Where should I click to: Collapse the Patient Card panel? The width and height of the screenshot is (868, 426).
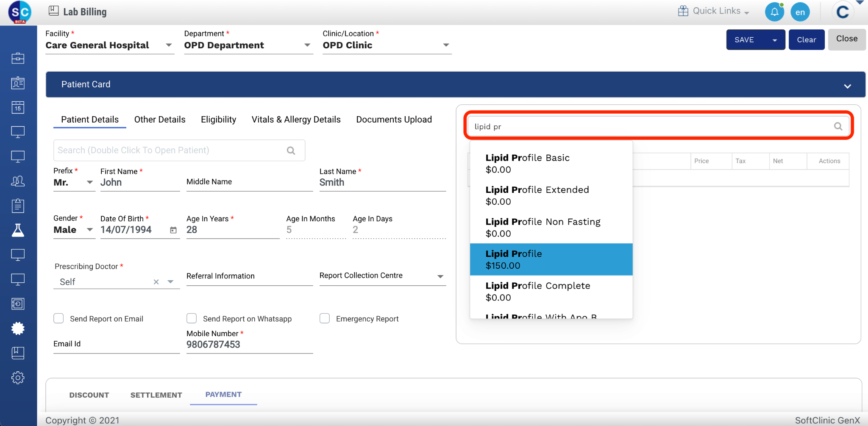point(847,86)
